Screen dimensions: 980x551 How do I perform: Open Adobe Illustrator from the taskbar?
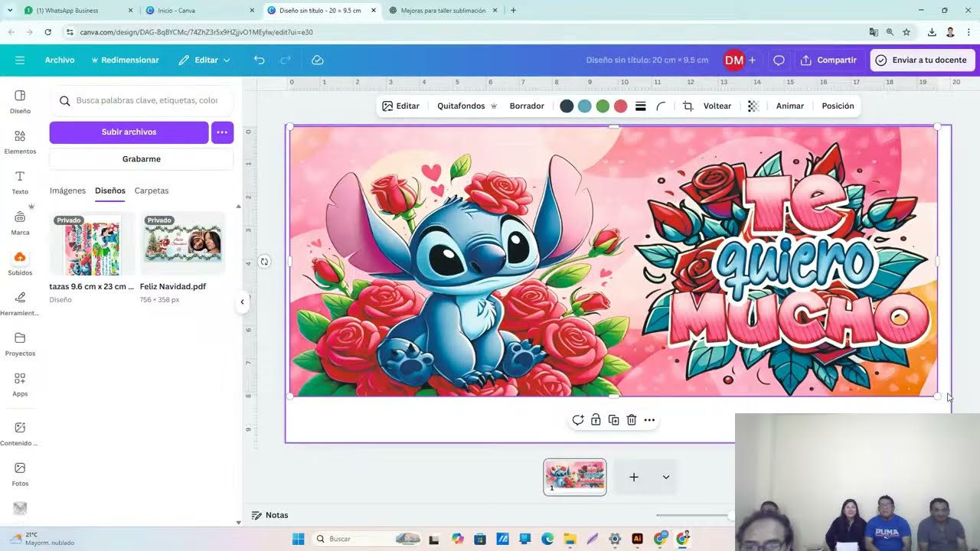point(637,539)
